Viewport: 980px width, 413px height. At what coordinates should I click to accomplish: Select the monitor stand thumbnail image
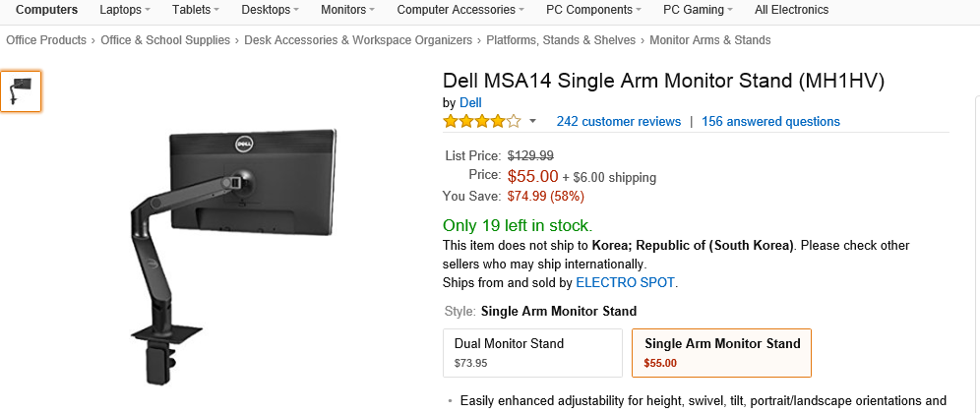21,91
